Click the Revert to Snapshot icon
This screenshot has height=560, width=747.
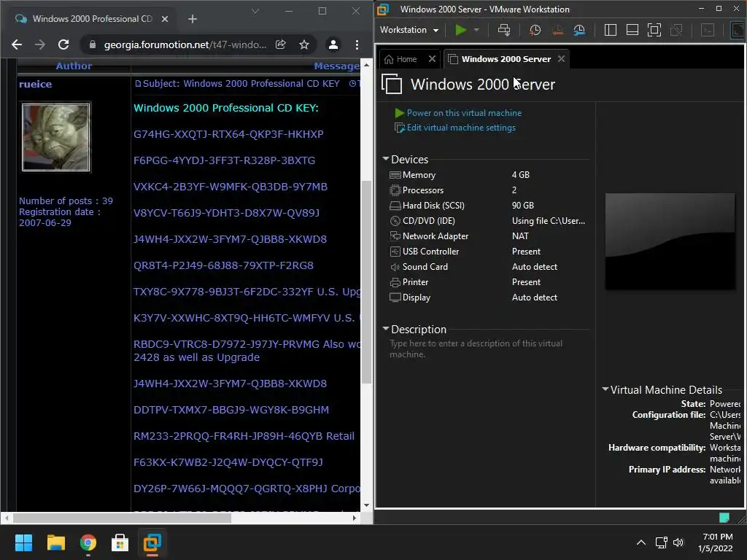557,30
